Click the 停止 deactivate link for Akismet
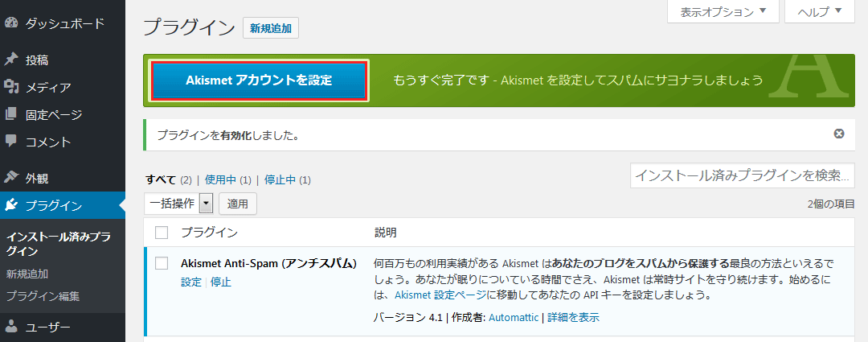The image size is (868, 342). [x=220, y=282]
